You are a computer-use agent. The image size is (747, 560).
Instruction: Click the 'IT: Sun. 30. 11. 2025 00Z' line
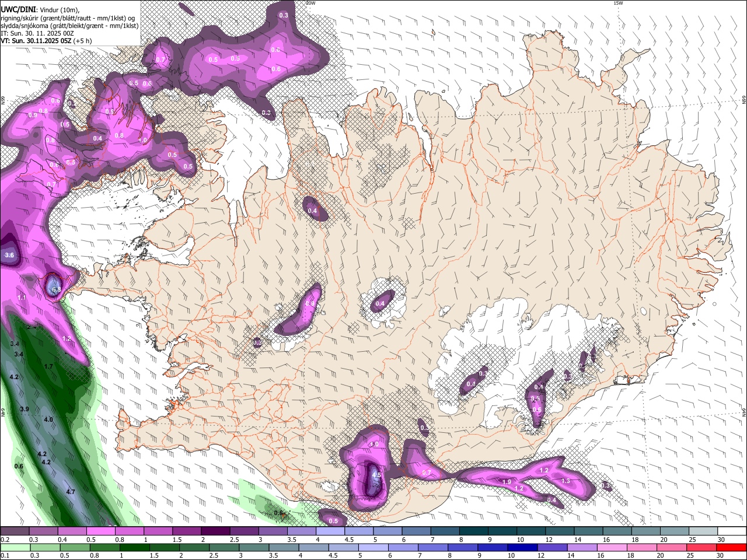(x=37, y=33)
